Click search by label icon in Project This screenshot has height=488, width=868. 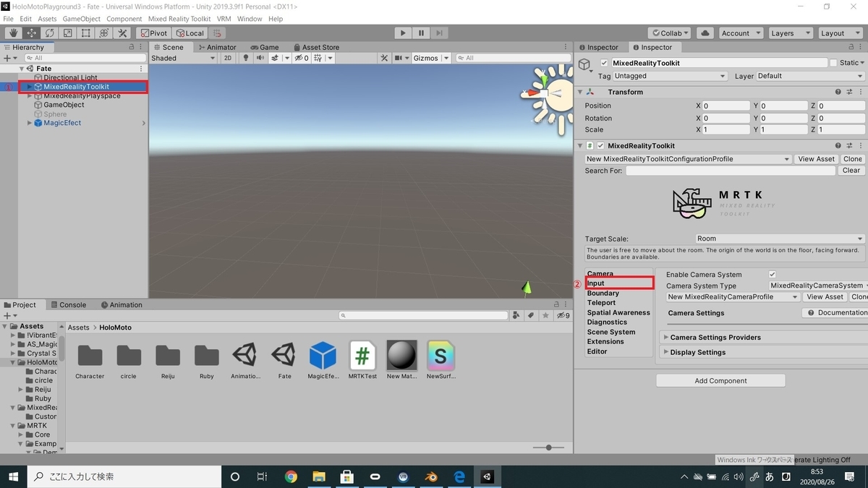point(530,315)
